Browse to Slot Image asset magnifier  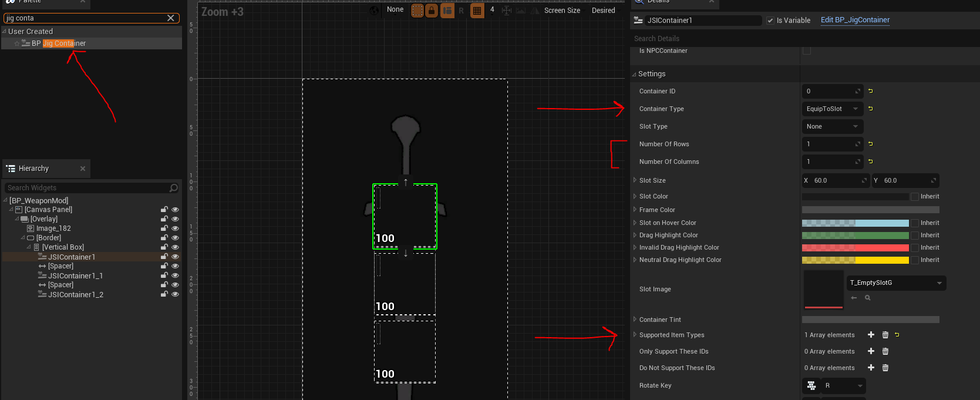[868, 298]
